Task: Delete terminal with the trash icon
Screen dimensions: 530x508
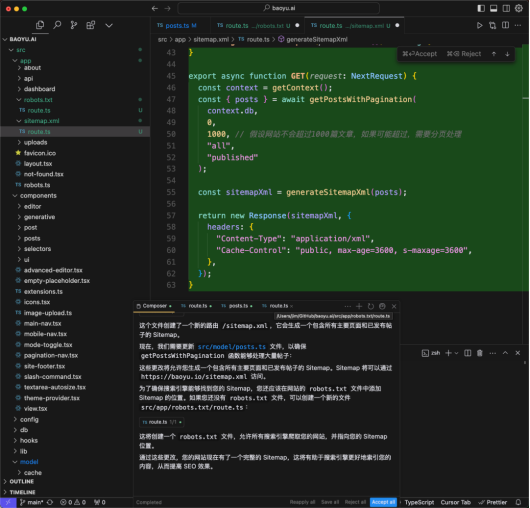Action: coord(480,353)
